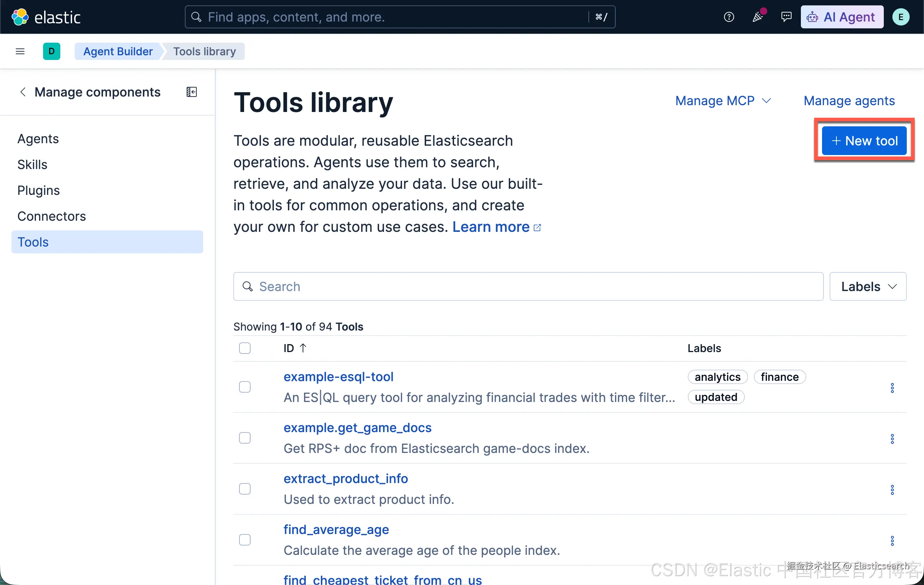Image resolution: width=924 pixels, height=585 pixels.
Task: Click the ID column sort arrow
Action: click(303, 348)
